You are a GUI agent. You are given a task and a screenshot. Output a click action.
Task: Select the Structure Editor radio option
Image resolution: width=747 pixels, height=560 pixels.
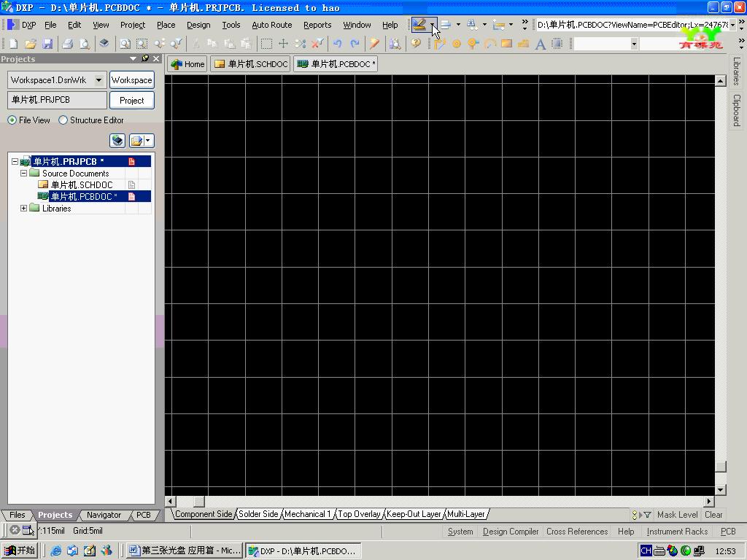tap(63, 120)
